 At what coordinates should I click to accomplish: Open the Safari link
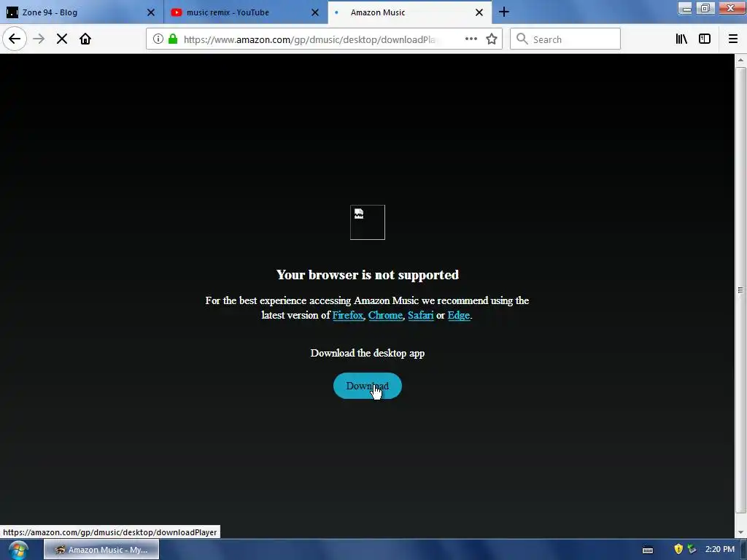click(421, 315)
